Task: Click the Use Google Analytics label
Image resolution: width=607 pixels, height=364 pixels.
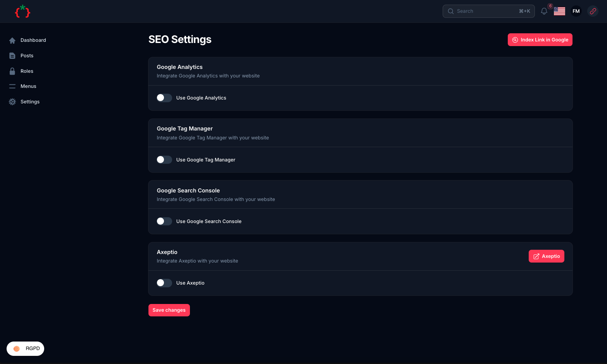Action: pyautogui.click(x=201, y=98)
